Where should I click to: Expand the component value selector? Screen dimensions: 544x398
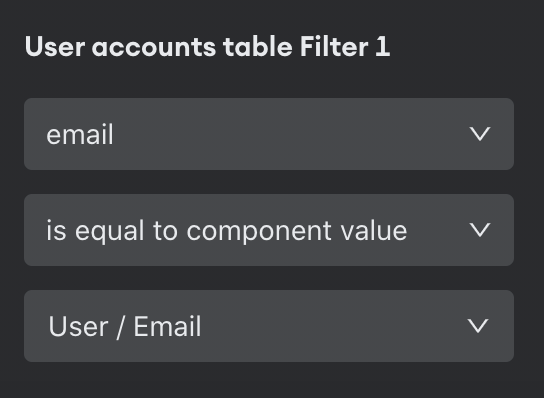(269, 326)
